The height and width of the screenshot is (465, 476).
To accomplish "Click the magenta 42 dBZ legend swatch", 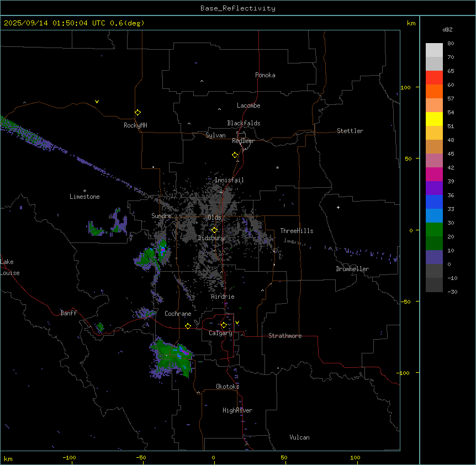I will 434,174.
